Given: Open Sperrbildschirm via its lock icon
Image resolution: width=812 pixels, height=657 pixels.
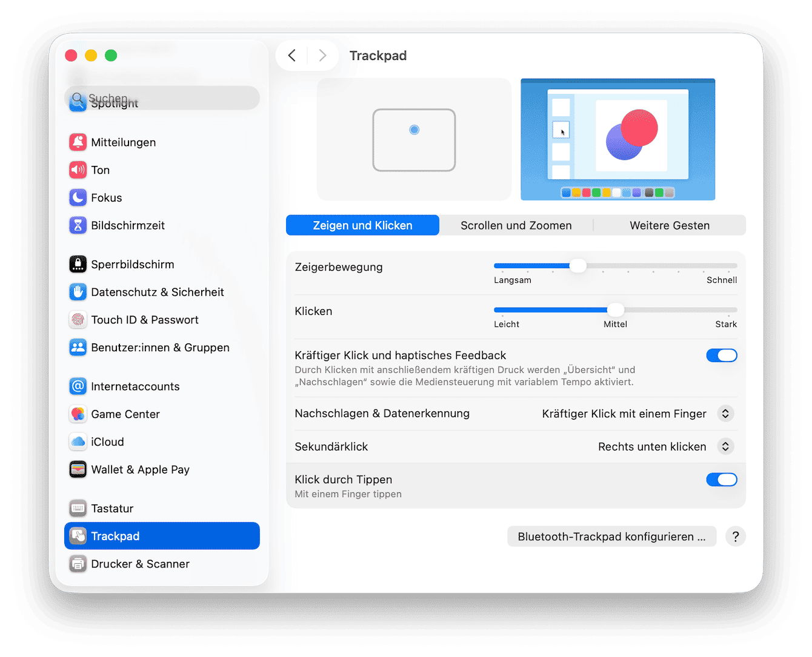Looking at the screenshot, I should 78,264.
